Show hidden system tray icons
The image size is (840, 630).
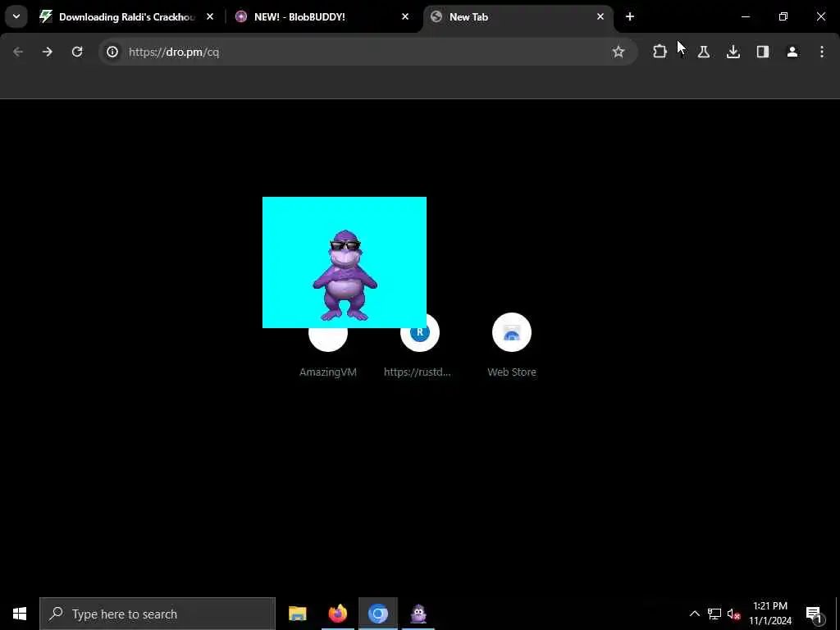tap(694, 614)
